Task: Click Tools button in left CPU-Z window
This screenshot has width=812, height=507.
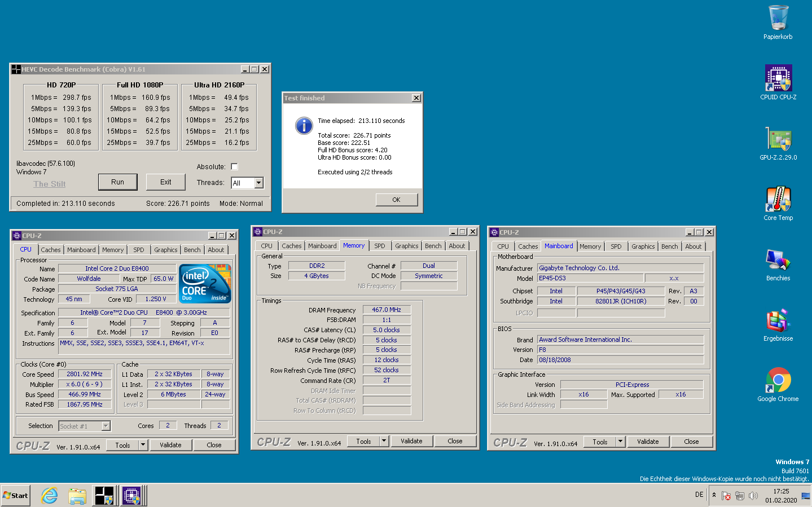Action: [123, 445]
